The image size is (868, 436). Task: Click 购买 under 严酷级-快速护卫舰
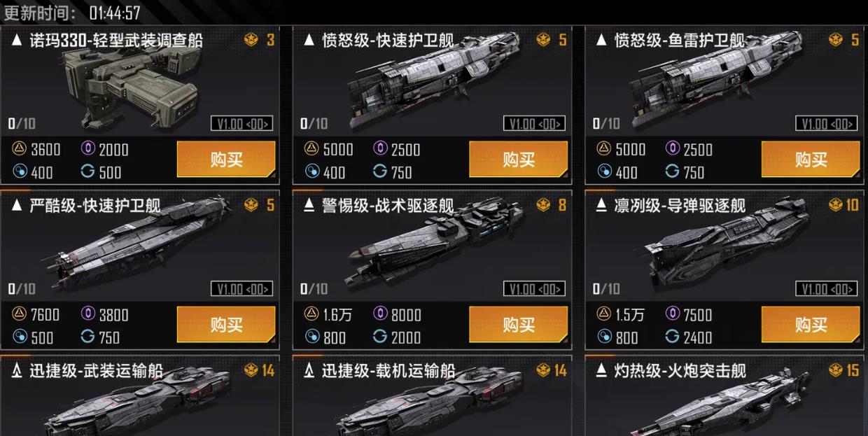point(226,325)
